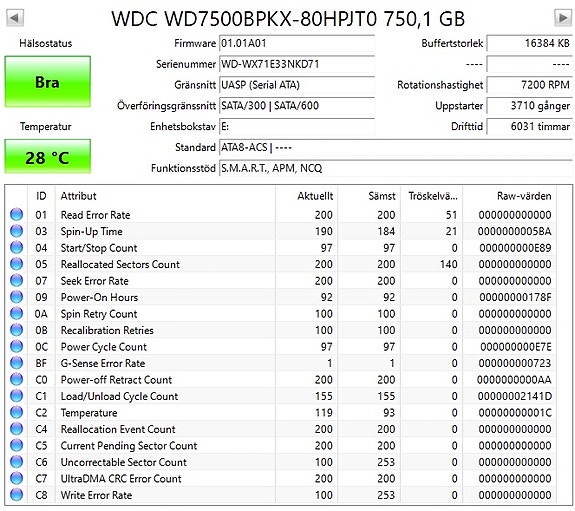Select the Uncorrectable Sector Count attribute text
This screenshot has height=511, width=575.
click(124, 463)
